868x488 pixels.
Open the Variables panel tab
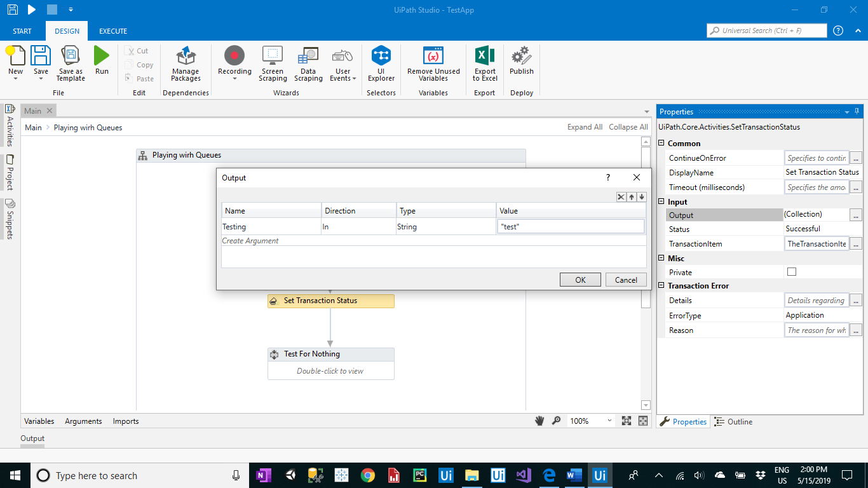tap(39, 421)
